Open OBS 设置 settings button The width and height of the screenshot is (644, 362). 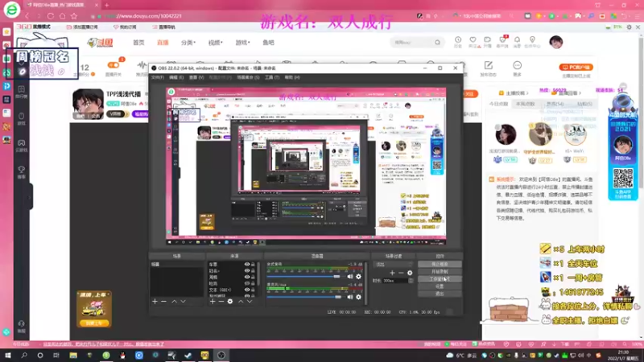(440, 286)
